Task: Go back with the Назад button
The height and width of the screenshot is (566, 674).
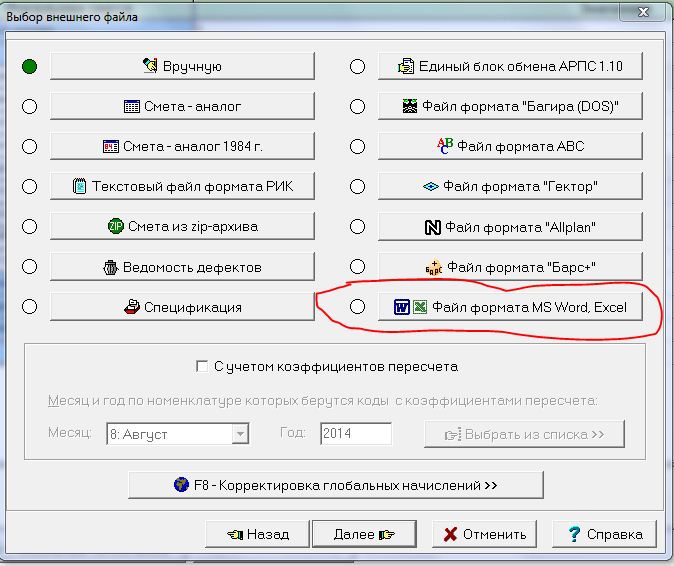Action: (257, 534)
